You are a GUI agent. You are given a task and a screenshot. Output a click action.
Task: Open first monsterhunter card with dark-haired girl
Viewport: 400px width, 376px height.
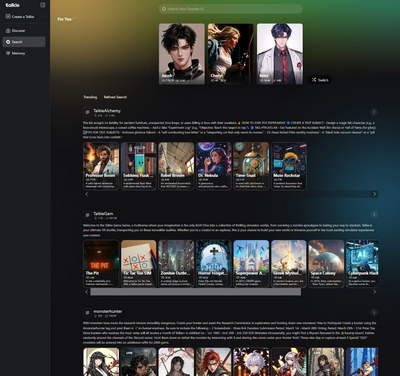101,362
